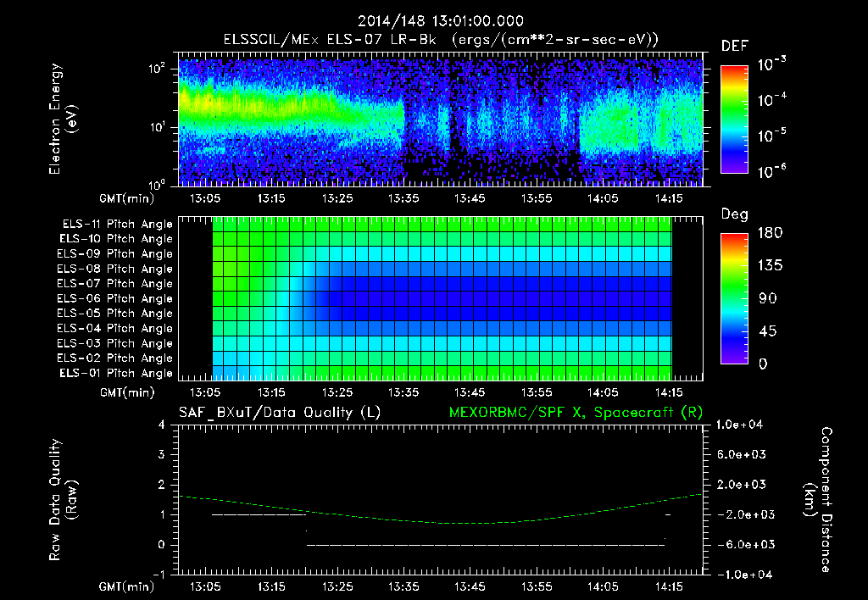Image resolution: width=868 pixels, height=600 pixels.
Task: Click the DEF color bar of spectrogram
Action: [x=734, y=119]
